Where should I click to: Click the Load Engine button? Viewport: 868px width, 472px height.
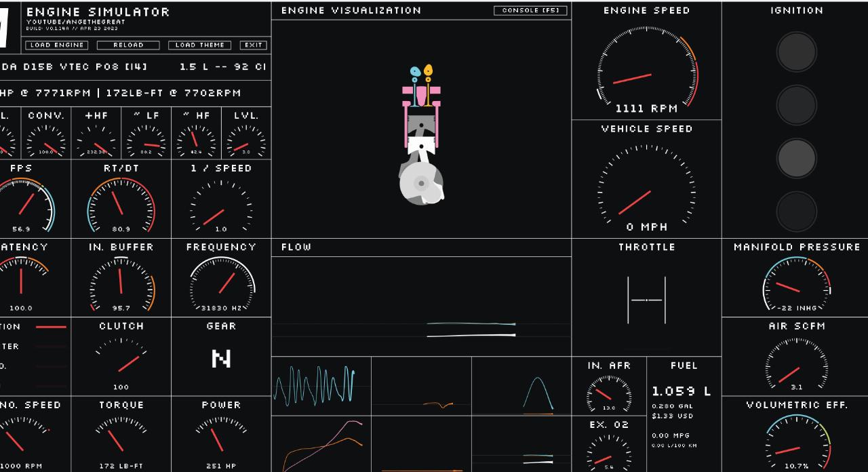point(58,45)
